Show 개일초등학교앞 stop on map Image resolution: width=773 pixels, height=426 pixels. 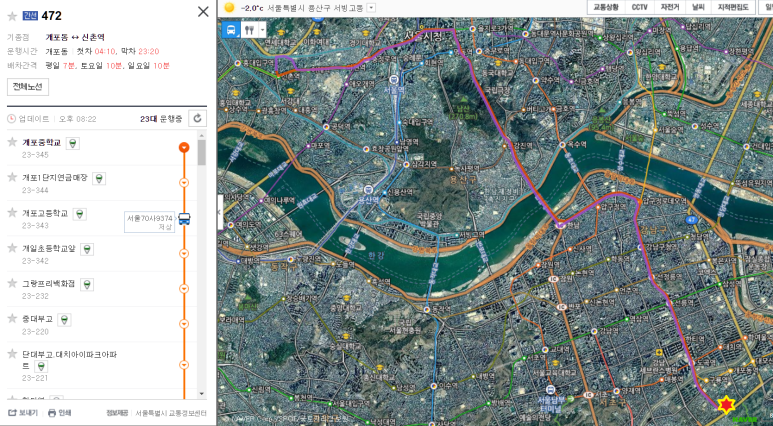(87, 249)
